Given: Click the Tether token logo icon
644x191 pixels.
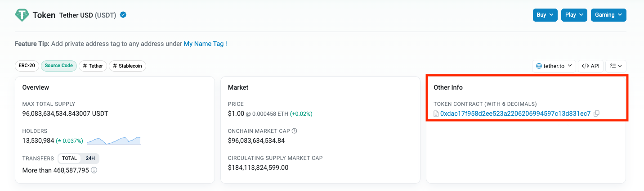Looking at the screenshot, I should pos(22,15).
